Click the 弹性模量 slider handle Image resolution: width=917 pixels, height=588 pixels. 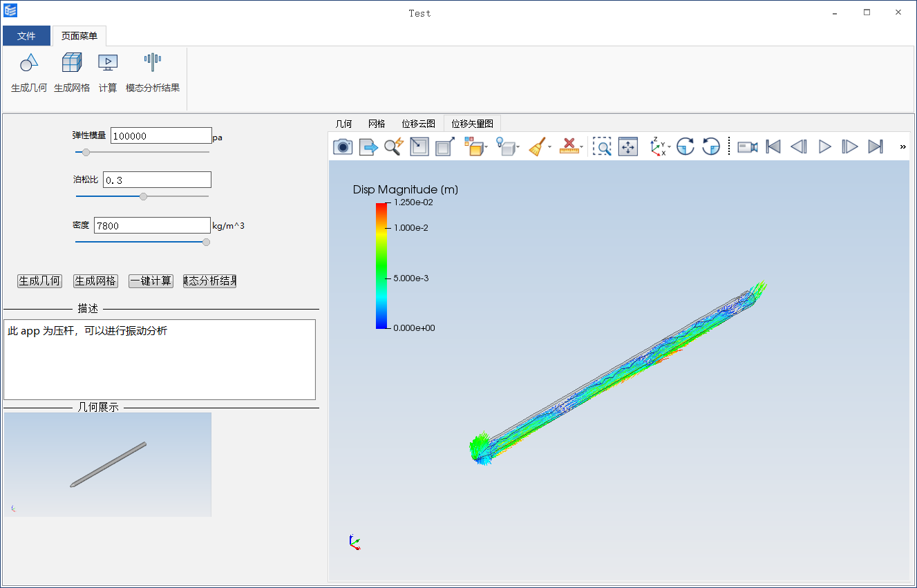coord(86,152)
